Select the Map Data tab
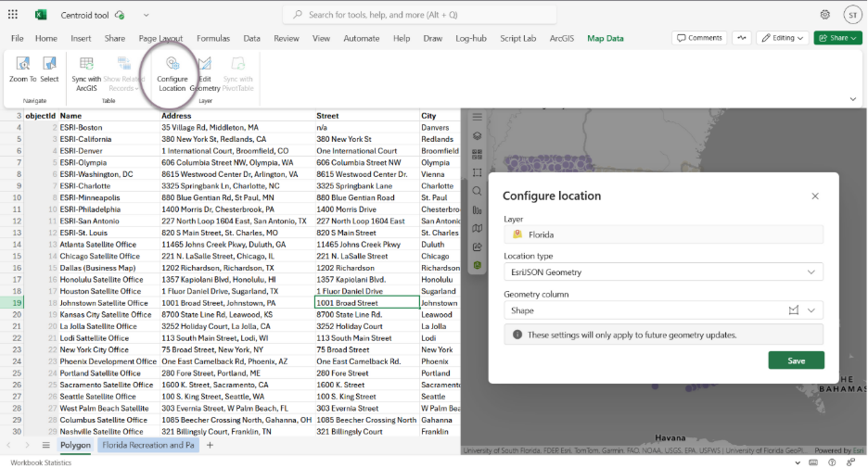The width and height of the screenshot is (868, 468). click(605, 38)
